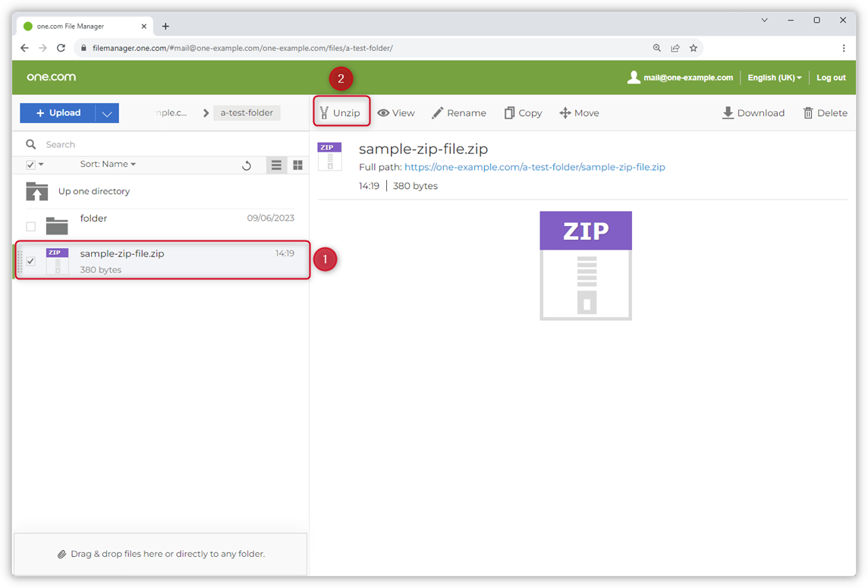Click the Unzip tool icon
This screenshot has height=588, width=868.
(325, 112)
